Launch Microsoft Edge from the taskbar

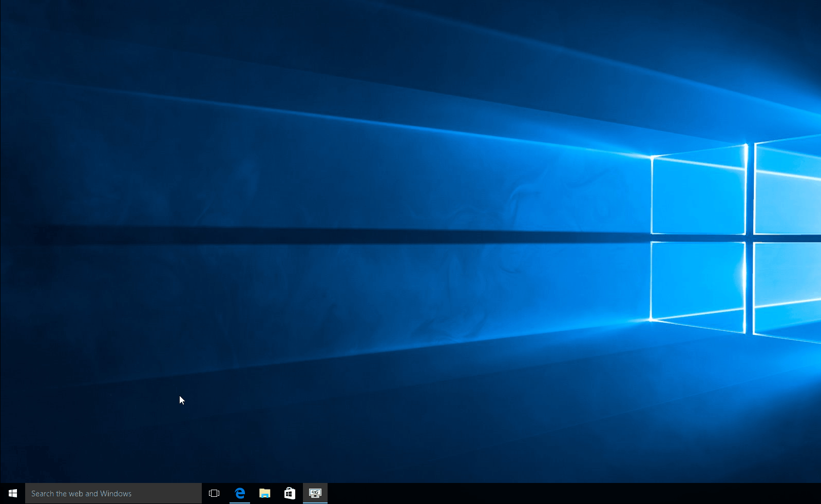click(240, 493)
